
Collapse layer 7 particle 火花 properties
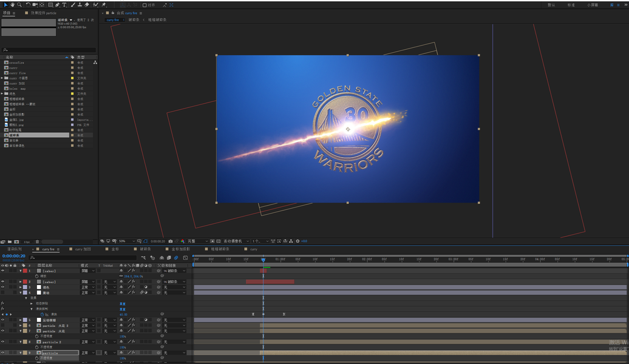(x=21, y=331)
